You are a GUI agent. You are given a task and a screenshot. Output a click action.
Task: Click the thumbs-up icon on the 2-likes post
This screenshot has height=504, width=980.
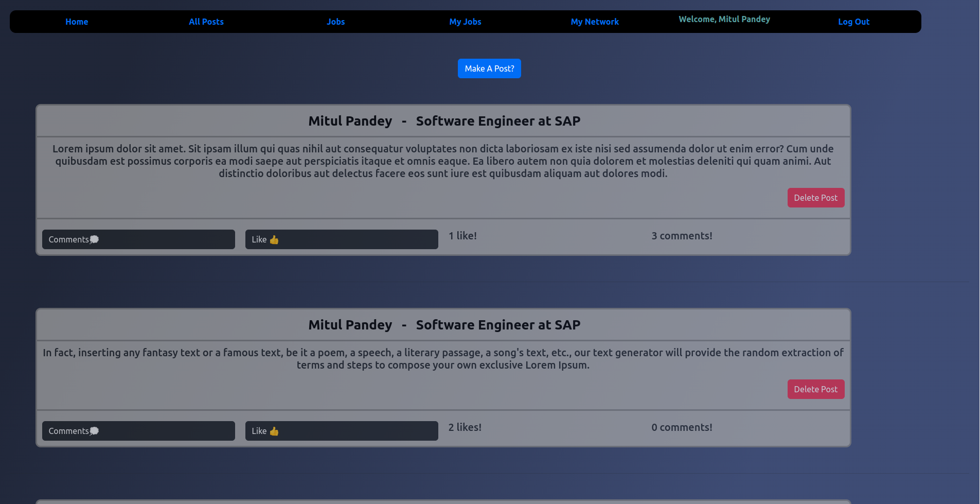[x=274, y=431]
